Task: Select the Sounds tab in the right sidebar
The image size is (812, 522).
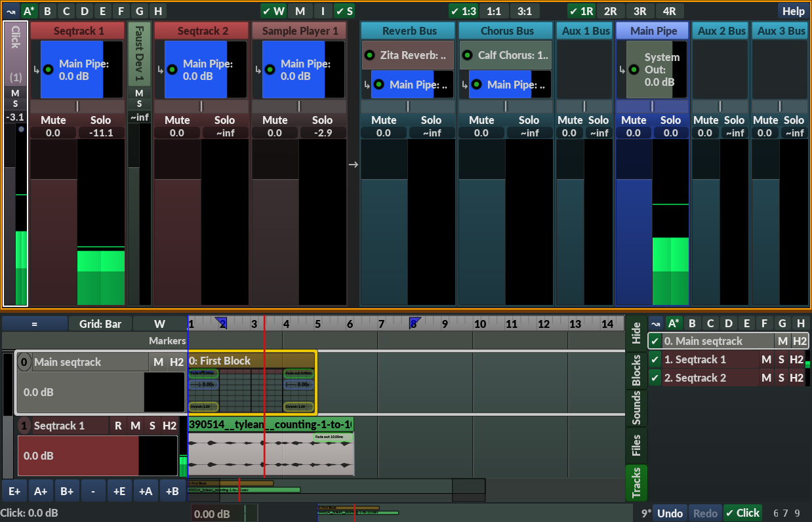Action: click(635, 407)
